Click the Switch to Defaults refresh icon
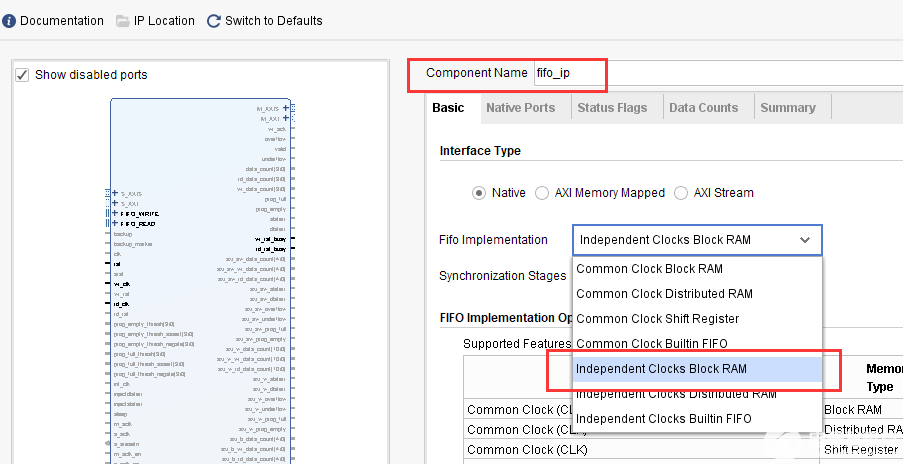903x464 pixels. click(x=214, y=21)
